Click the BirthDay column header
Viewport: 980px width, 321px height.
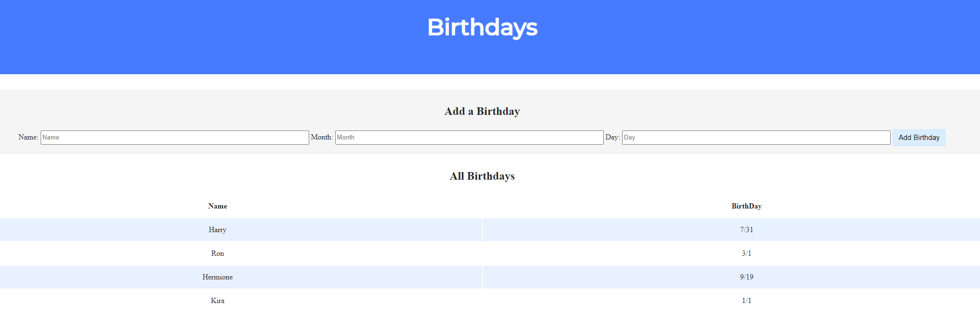click(746, 206)
